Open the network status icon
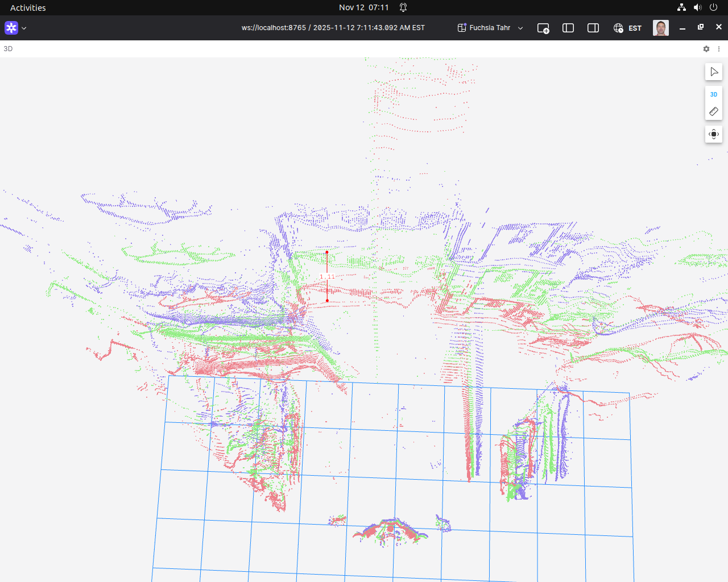This screenshot has width=728, height=582. pos(681,7)
